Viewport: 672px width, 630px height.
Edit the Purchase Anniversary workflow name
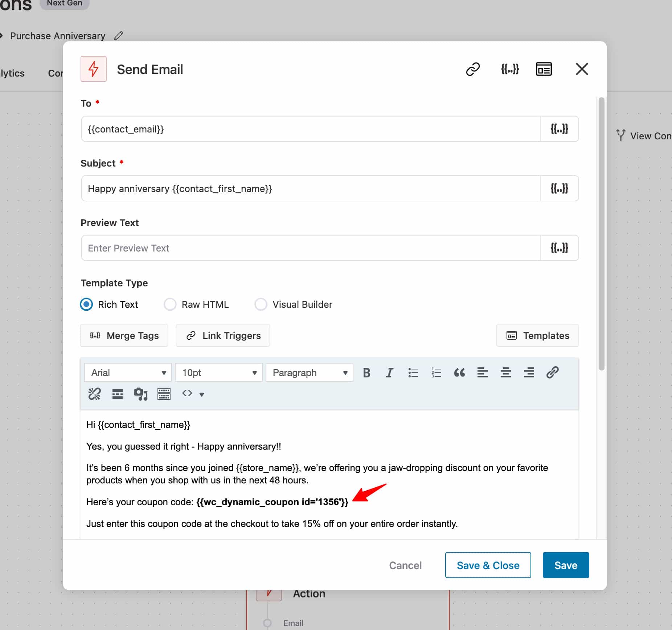coord(118,36)
